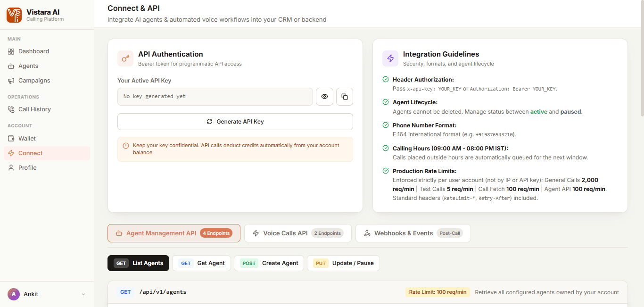Click Ankit's avatar circle
Screen dimensions: 644x307
point(14,294)
